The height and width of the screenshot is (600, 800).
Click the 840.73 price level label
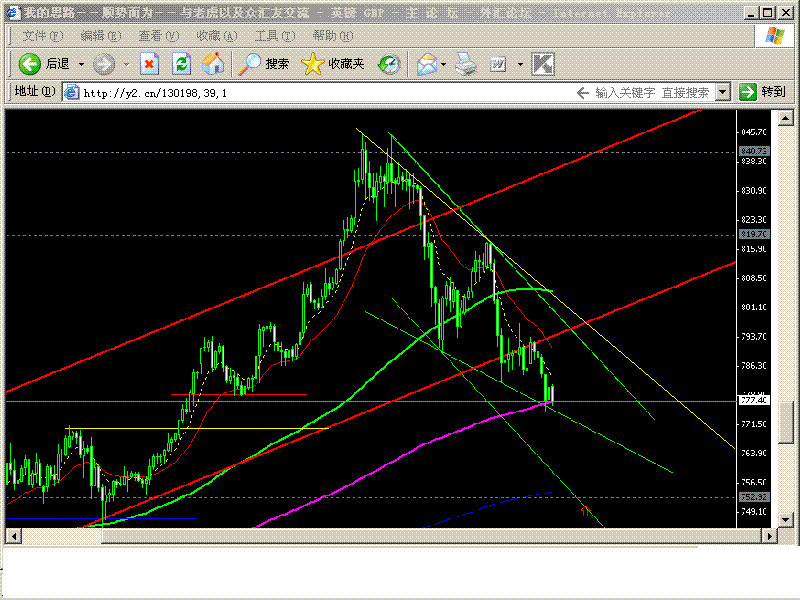coord(754,151)
